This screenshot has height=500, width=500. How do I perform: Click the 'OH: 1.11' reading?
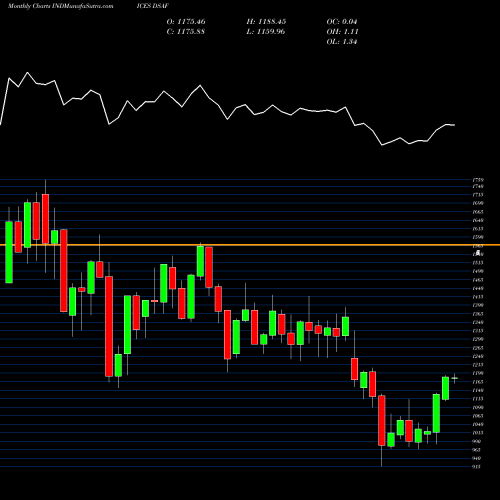(342, 32)
